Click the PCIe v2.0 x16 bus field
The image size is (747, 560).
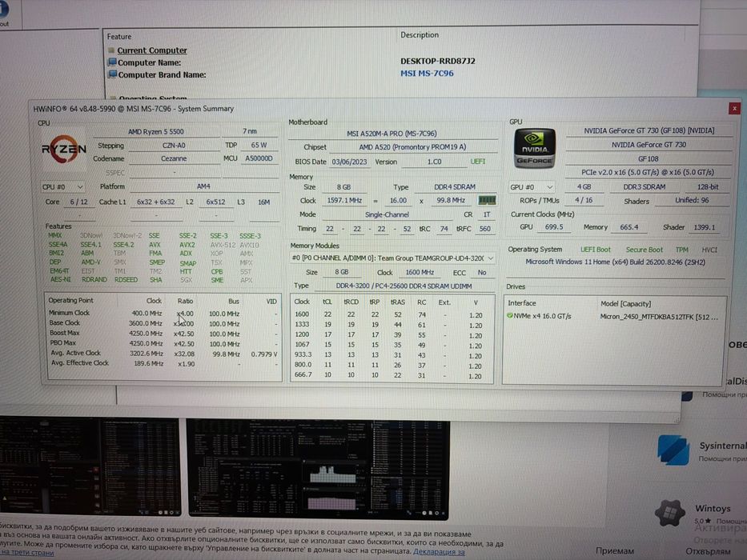(648, 172)
